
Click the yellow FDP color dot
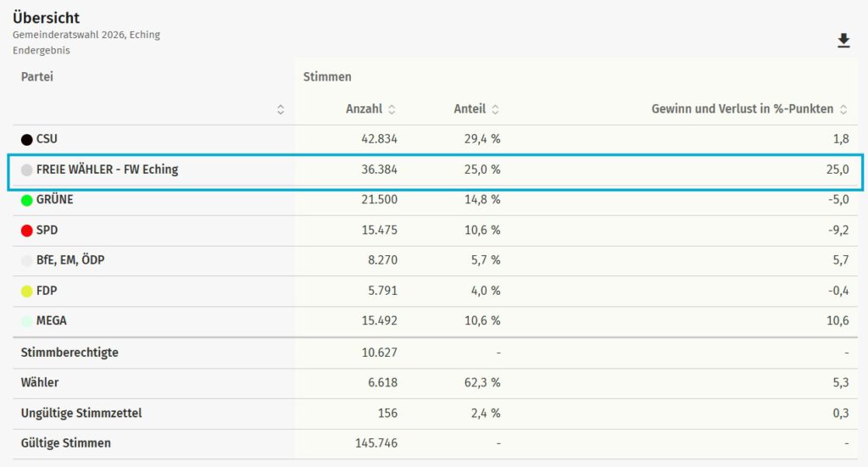click(x=27, y=292)
